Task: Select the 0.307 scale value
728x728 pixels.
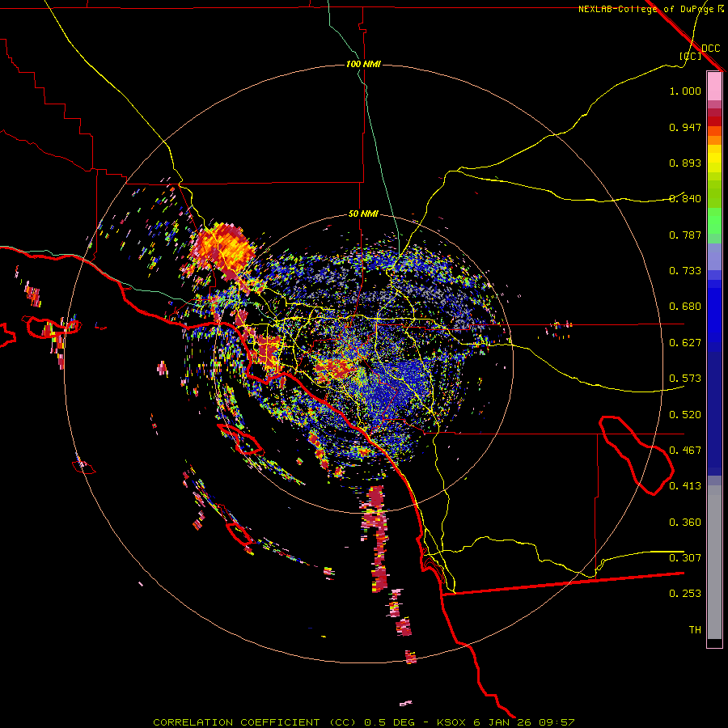Action: tap(685, 558)
